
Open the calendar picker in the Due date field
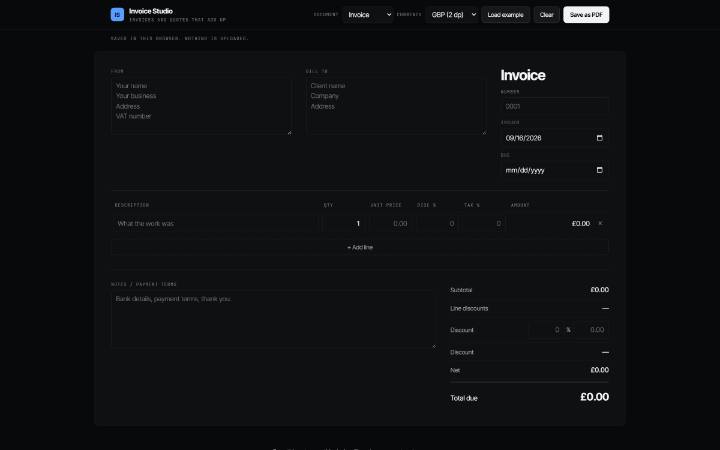point(599,170)
